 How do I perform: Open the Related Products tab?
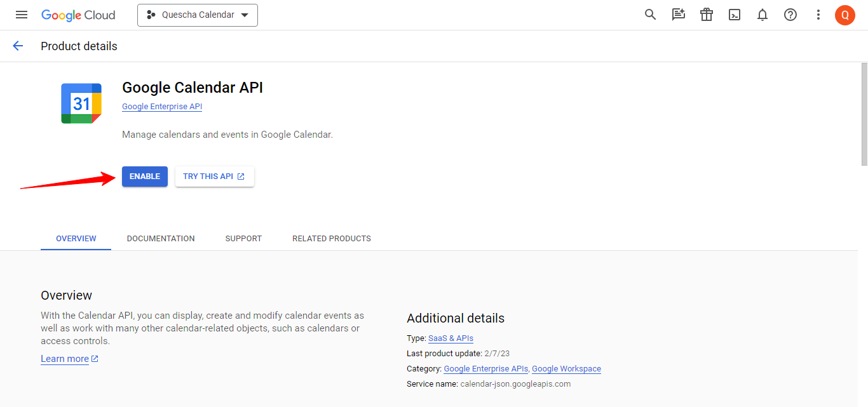click(x=331, y=239)
